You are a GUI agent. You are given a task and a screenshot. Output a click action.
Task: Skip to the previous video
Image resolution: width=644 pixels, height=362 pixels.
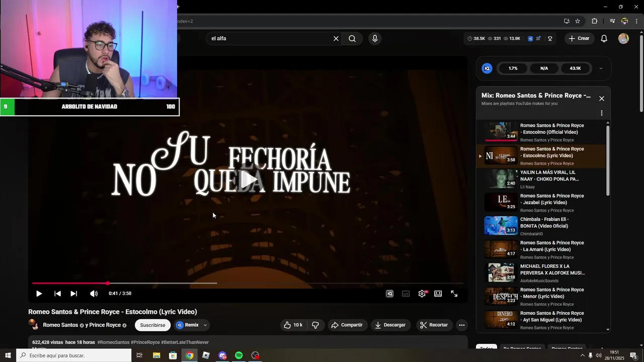(x=57, y=294)
